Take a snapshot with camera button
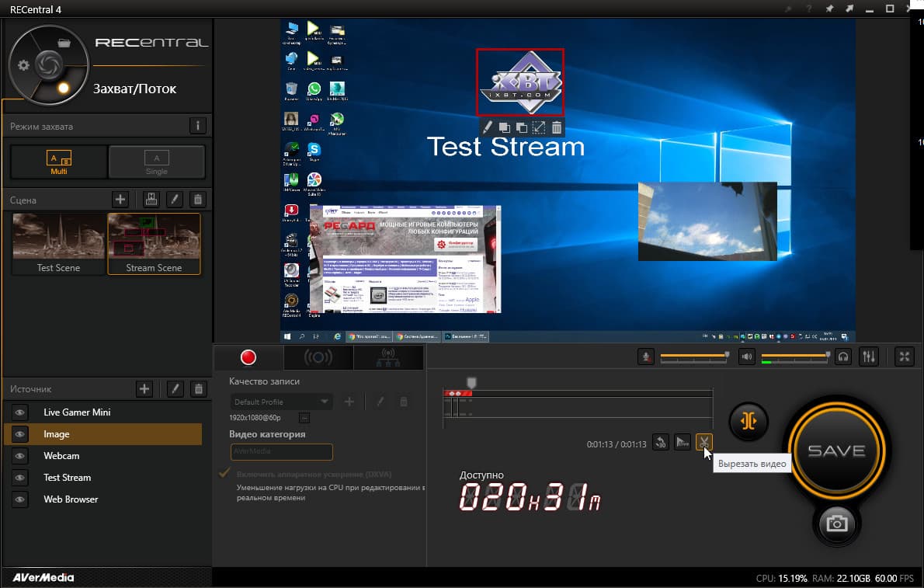Screen dimensions: 924x588 [x=836, y=523]
